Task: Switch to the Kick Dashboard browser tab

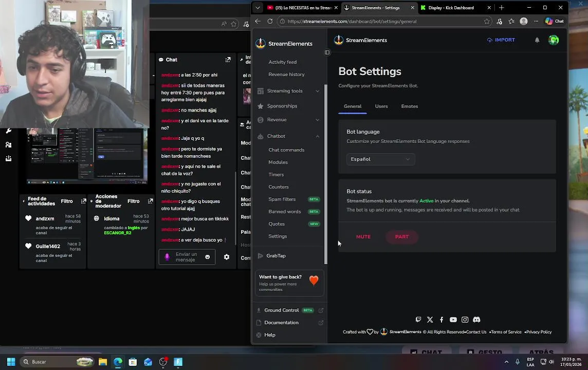Action: point(455,8)
